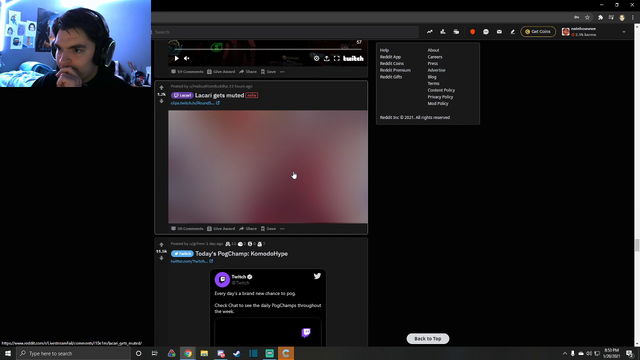Open 'Today's PogChamp: KomodoHype' title
This screenshot has height=360, width=640.
[x=241, y=253]
